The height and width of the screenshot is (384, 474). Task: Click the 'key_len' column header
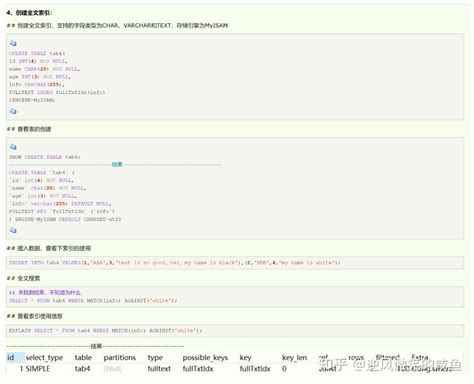tap(295, 358)
